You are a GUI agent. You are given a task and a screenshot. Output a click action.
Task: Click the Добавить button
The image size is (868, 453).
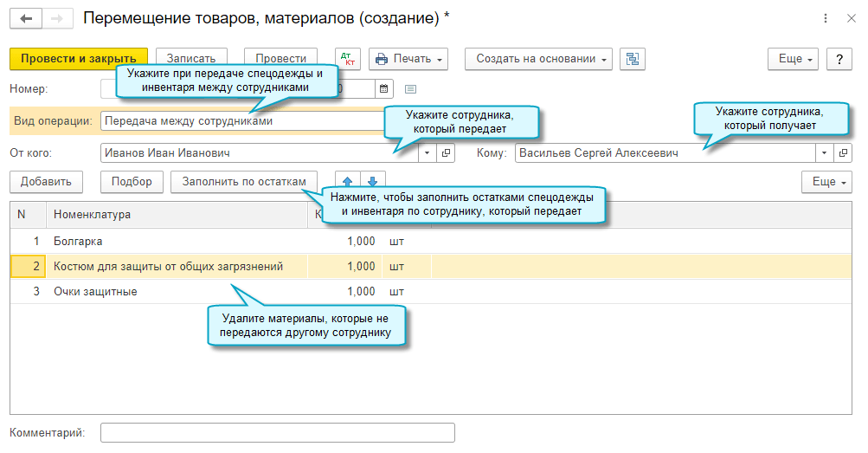coord(46,182)
